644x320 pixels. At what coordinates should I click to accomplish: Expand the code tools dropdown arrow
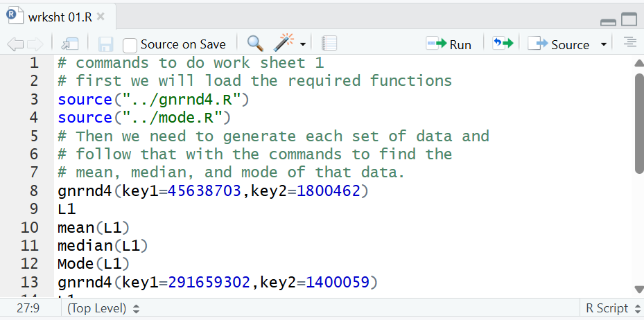pyautogui.click(x=303, y=45)
